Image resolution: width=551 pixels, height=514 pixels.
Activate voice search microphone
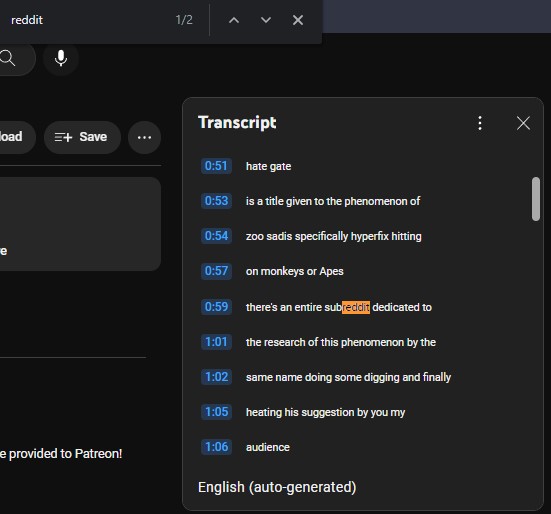[x=61, y=58]
